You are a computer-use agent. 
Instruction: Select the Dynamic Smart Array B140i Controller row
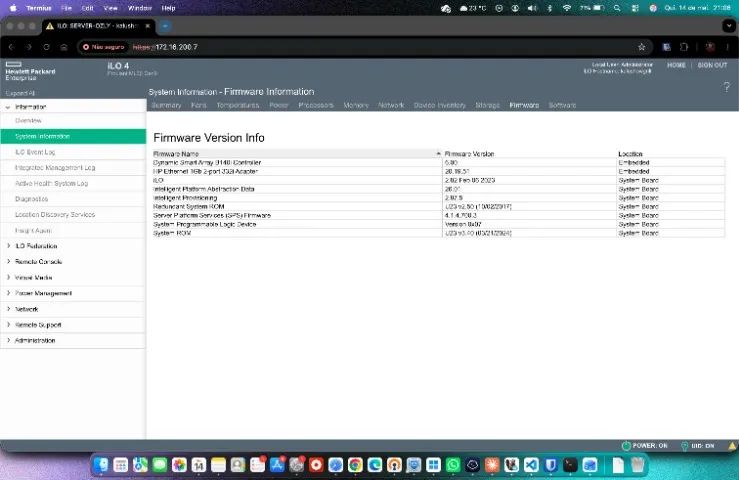coord(439,163)
